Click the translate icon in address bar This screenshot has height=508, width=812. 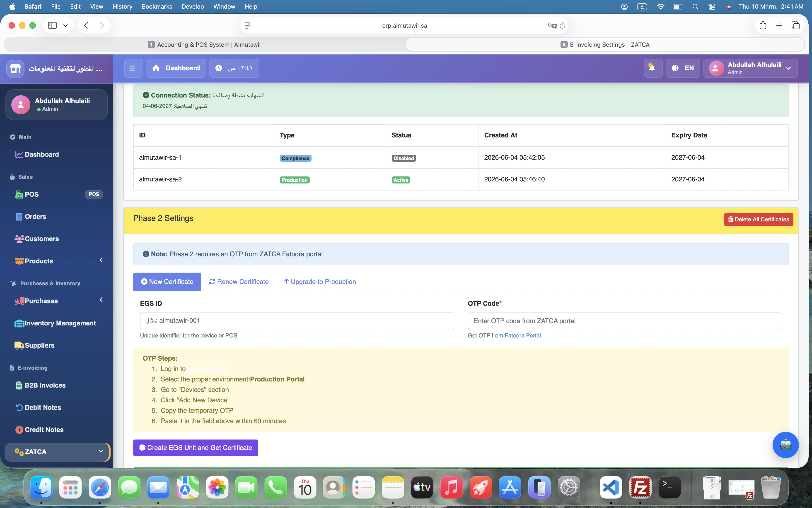pyautogui.click(x=552, y=26)
